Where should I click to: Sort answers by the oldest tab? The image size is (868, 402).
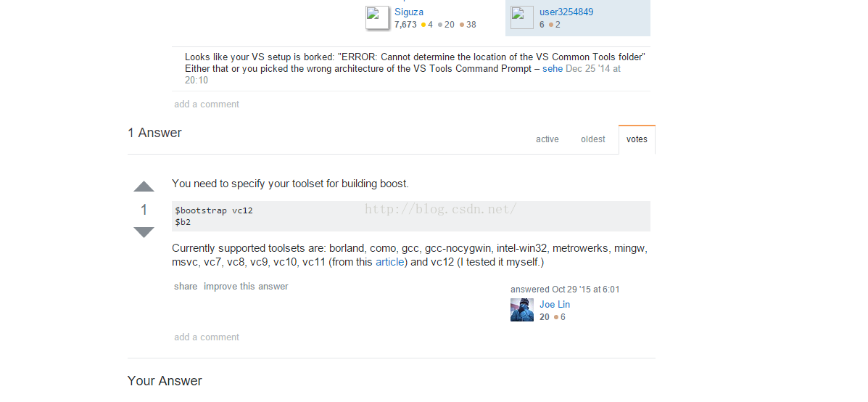592,139
